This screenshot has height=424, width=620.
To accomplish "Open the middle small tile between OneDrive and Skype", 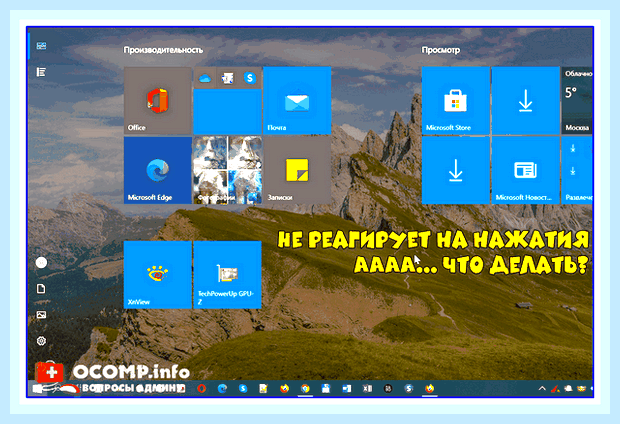I will 227,78.
